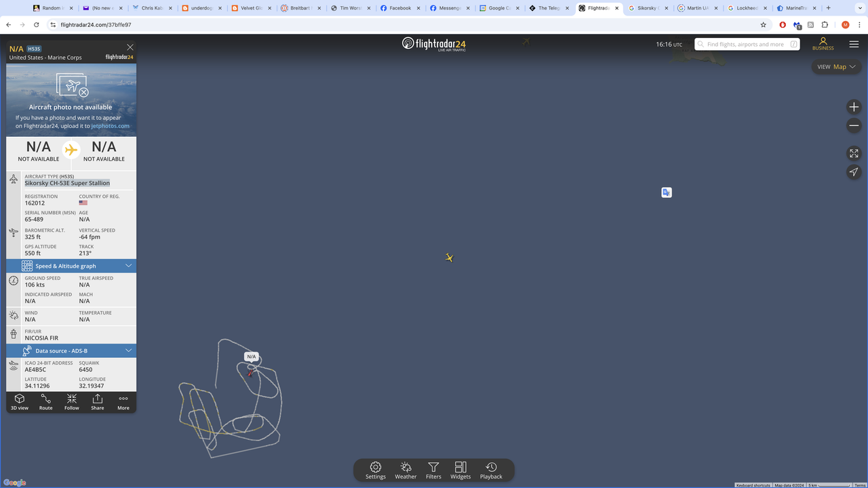Viewport: 868px width, 488px height.
Task: Open the Chrome extensions puzzle icon
Action: coord(825,24)
